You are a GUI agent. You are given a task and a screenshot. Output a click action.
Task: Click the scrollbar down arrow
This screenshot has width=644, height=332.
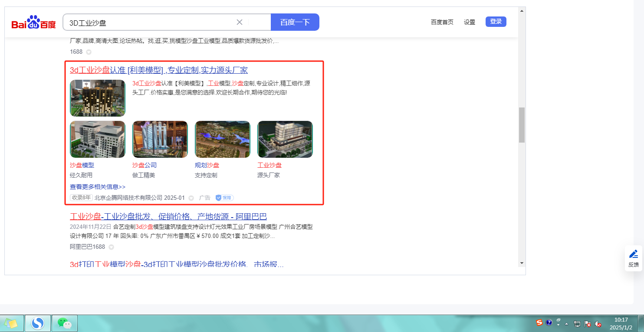[522, 263]
